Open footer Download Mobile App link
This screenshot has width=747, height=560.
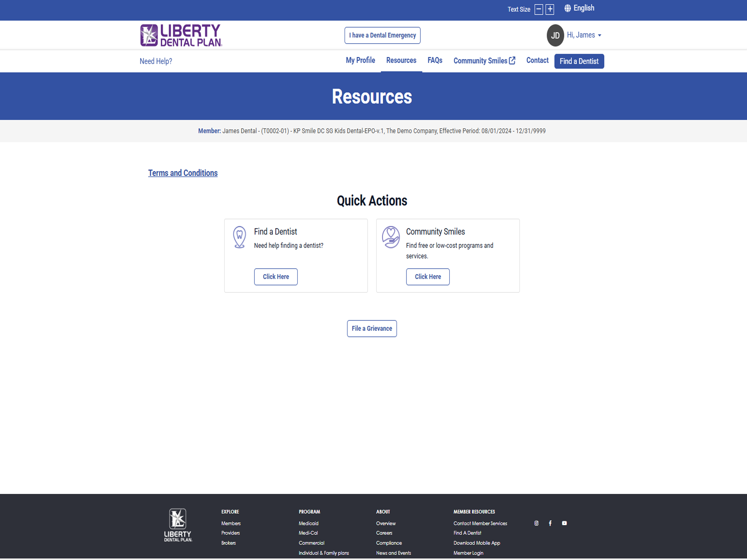[x=477, y=543]
